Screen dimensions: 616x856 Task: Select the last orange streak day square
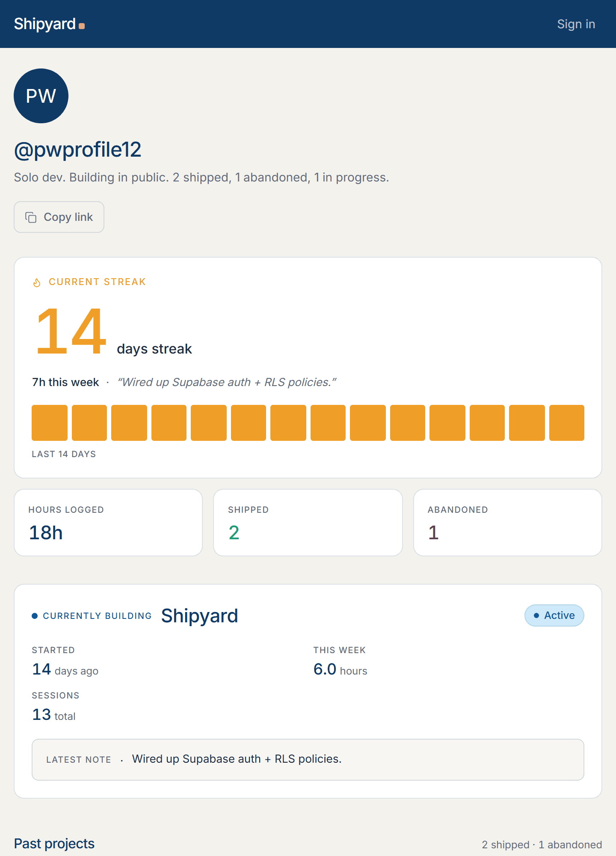click(x=567, y=423)
